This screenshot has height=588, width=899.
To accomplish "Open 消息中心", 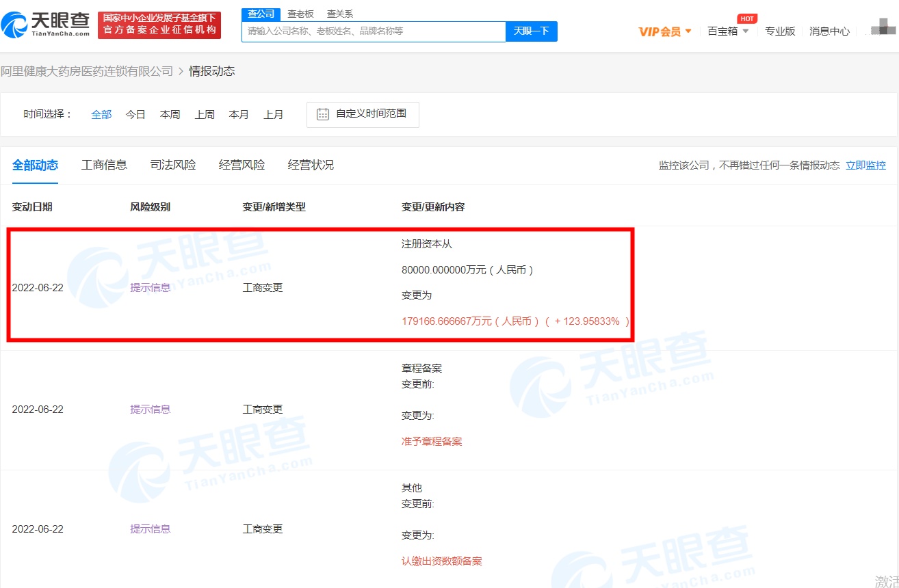I will pyautogui.click(x=829, y=31).
